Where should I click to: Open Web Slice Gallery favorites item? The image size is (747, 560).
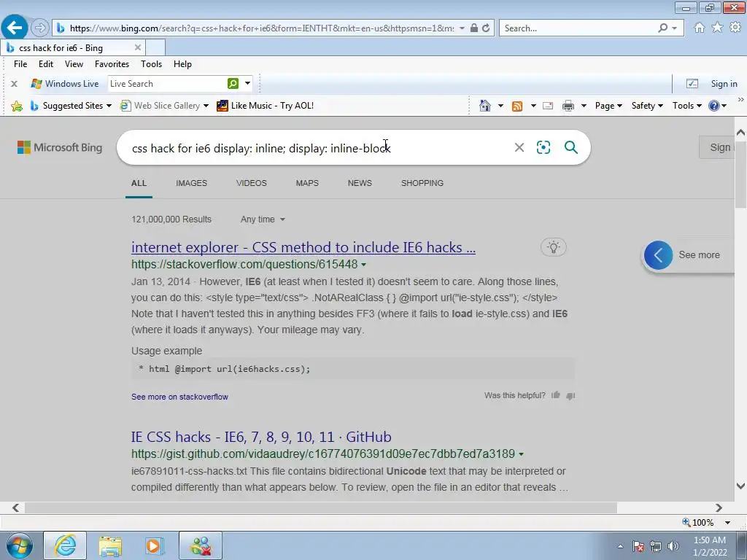[x=165, y=106]
